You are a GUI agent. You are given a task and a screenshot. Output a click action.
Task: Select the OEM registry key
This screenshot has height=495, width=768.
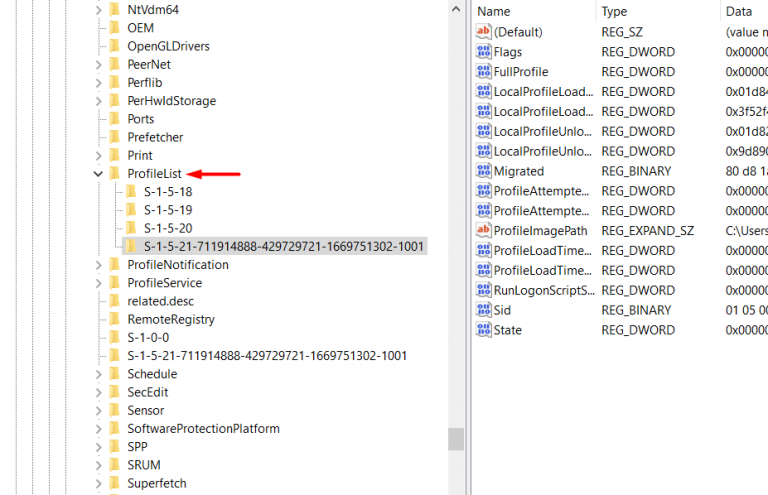(141, 28)
